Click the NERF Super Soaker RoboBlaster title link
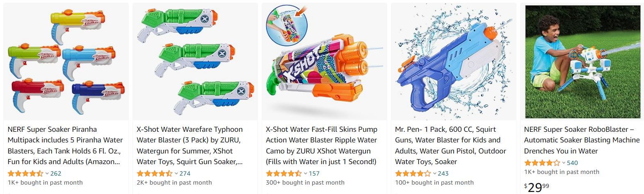The width and height of the screenshot is (644, 194). tap(582, 140)
